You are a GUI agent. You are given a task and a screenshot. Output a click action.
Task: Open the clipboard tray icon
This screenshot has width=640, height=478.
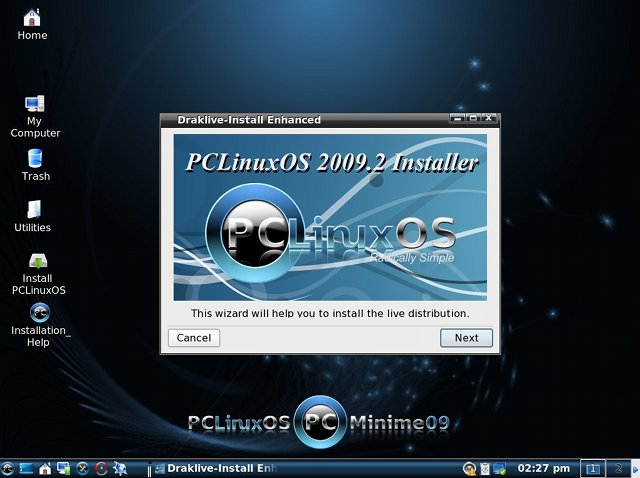point(484,469)
